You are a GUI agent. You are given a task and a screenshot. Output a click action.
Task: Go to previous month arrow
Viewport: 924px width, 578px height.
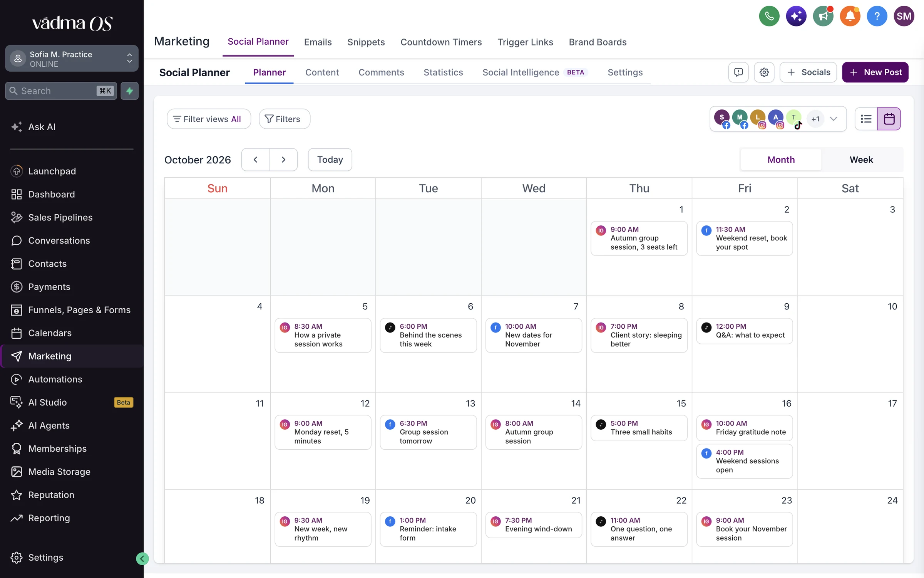click(x=255, y=160)
